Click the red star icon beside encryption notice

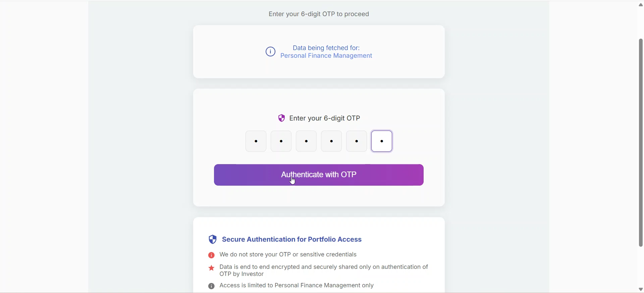(211, 268)
